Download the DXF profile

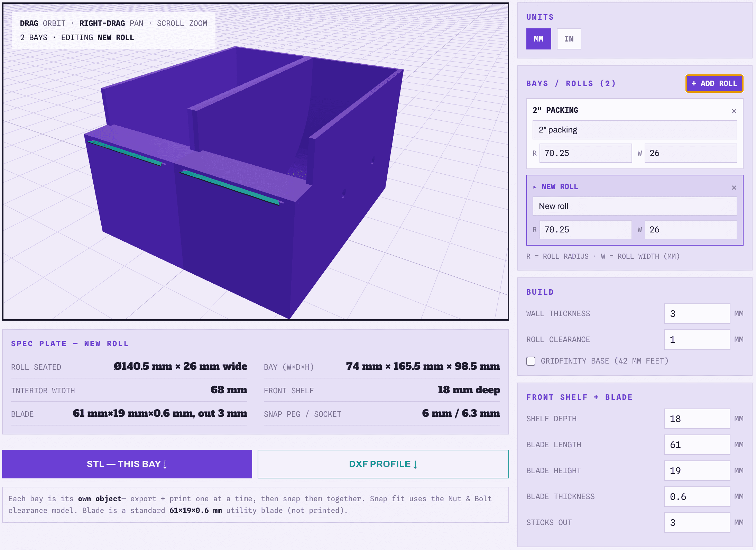coord(383,464)
